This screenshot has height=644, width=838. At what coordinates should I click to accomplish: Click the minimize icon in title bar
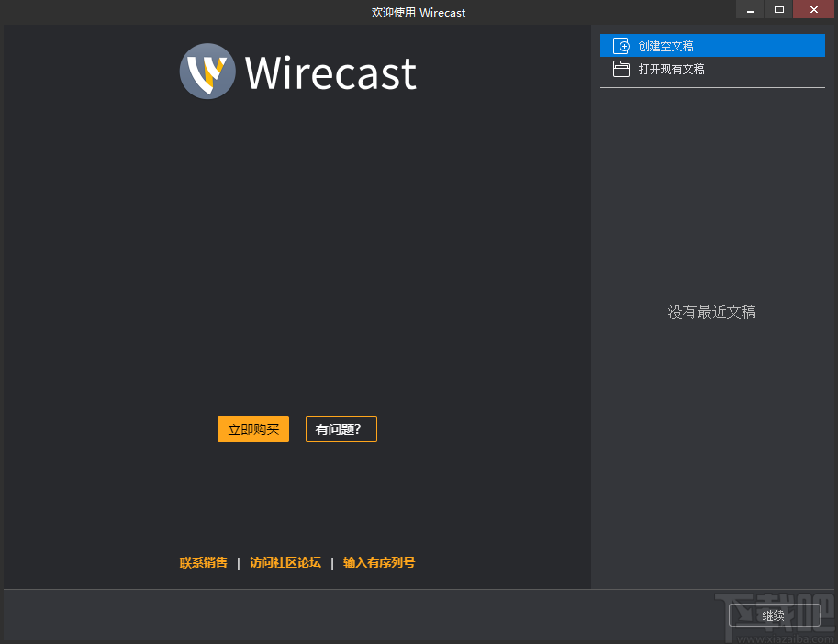[x=751, y=9]
